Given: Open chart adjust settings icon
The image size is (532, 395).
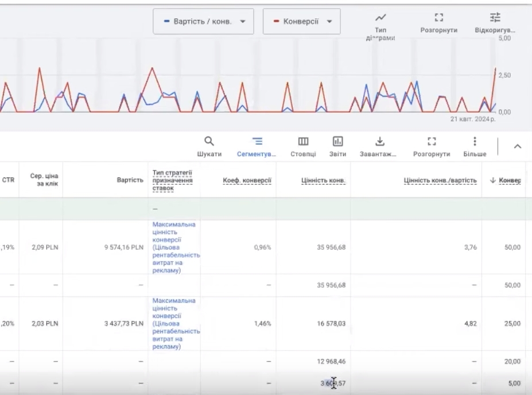Looking at the screenshot, I should coord(495,18).
